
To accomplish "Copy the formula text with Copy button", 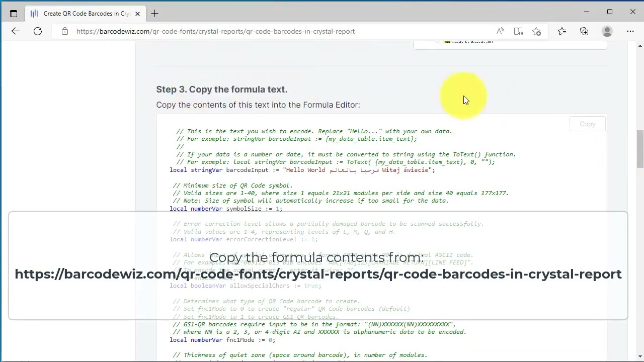I will [587, 124].
